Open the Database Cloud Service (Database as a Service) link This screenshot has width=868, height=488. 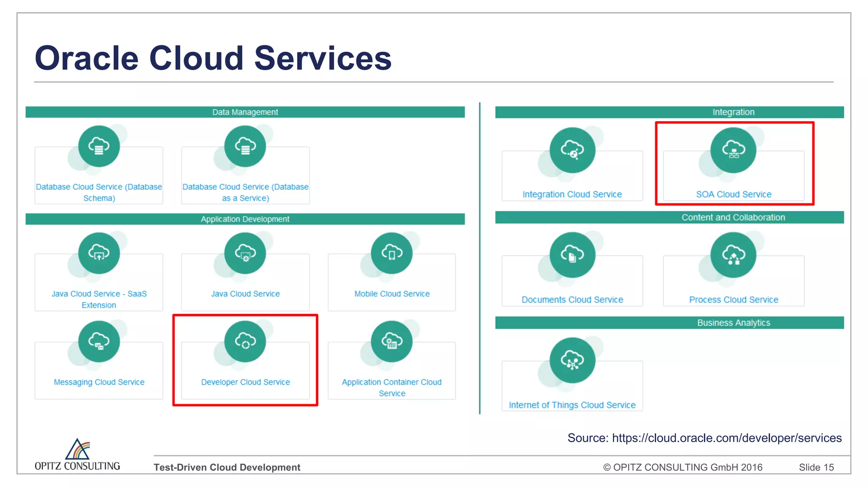pos(245,192)
